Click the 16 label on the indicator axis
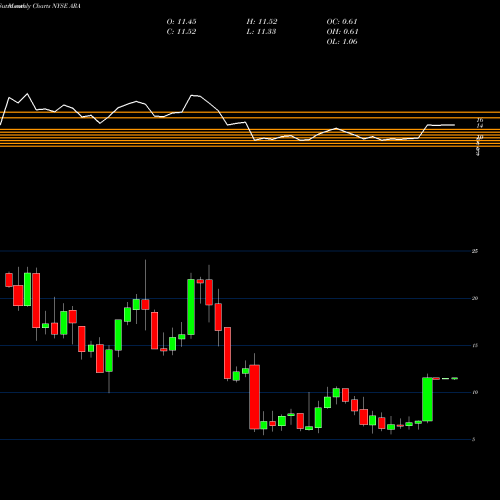The height and width of the screenshot is (500, 500). pyautogui.click(x=480, y=120)
